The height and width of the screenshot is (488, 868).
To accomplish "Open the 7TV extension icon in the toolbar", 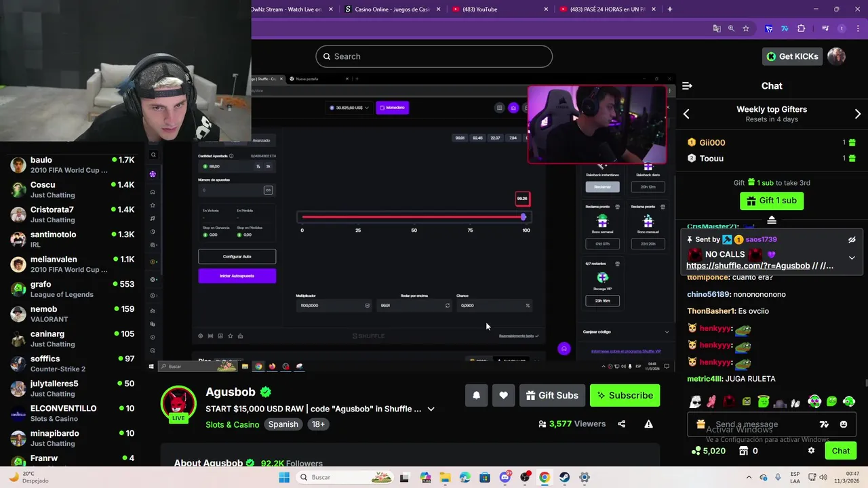I will tap(785, 28).
